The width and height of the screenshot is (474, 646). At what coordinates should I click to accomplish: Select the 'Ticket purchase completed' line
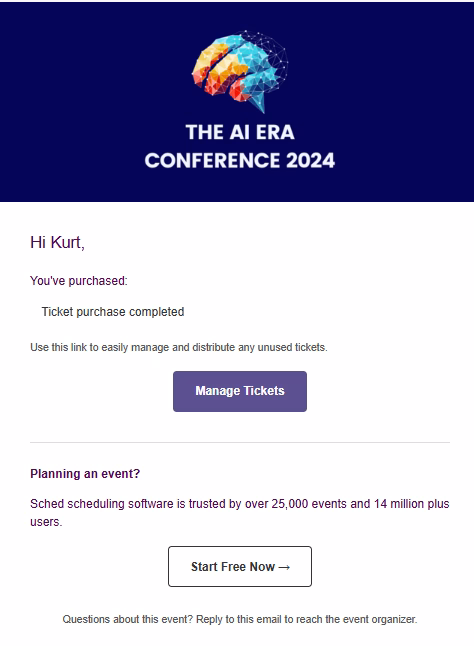click(x=113, y=312)
